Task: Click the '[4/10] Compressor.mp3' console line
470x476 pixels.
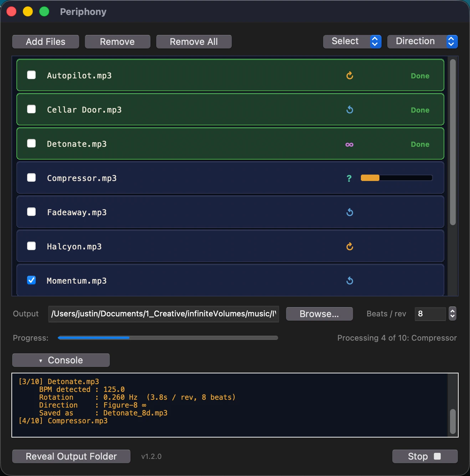Action: 63,421
